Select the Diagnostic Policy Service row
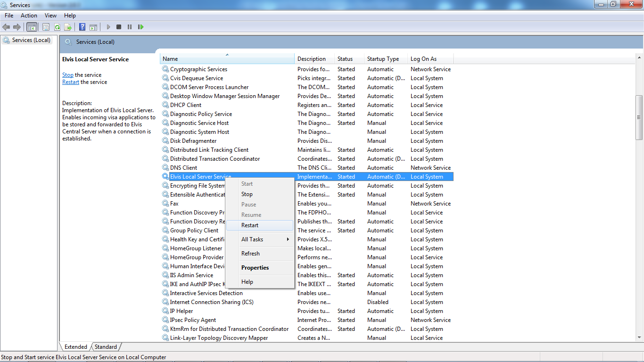 tap(307, 114)
